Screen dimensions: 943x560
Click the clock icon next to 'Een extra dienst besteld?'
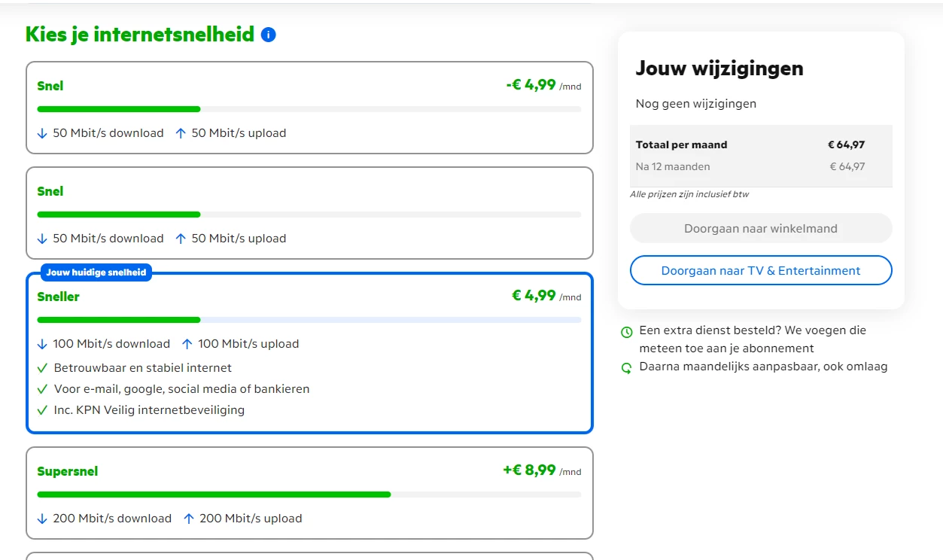[x=626, y=332]
